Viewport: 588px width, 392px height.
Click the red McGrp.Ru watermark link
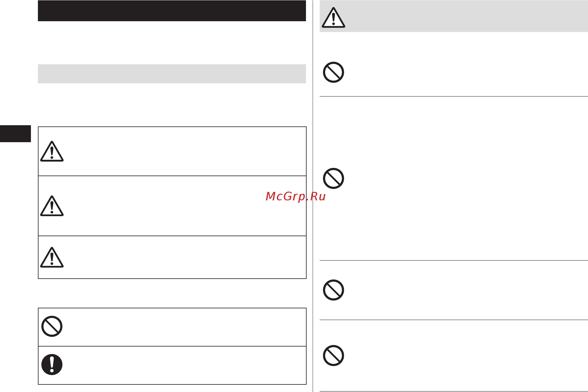click(x=295, y=196)
